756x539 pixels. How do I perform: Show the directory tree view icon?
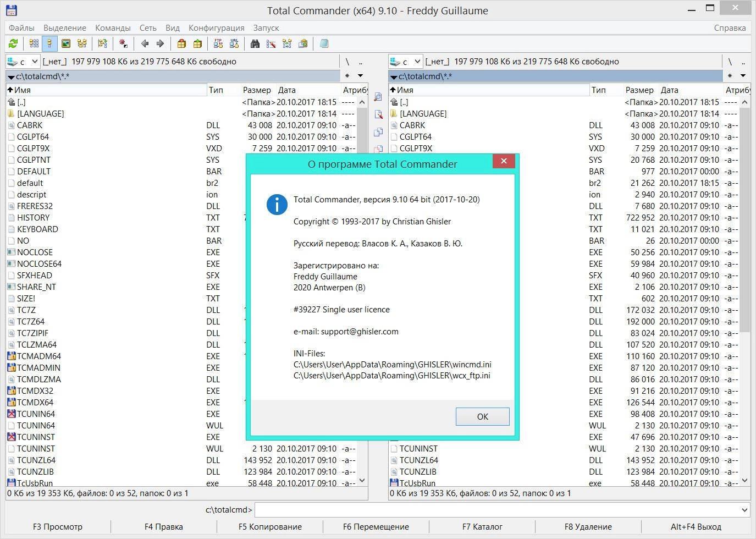pos(82,43)
